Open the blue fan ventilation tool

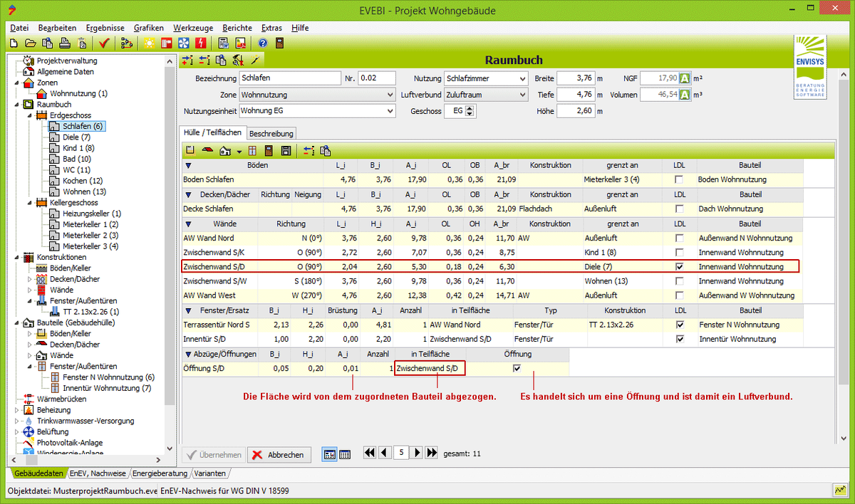183,43
